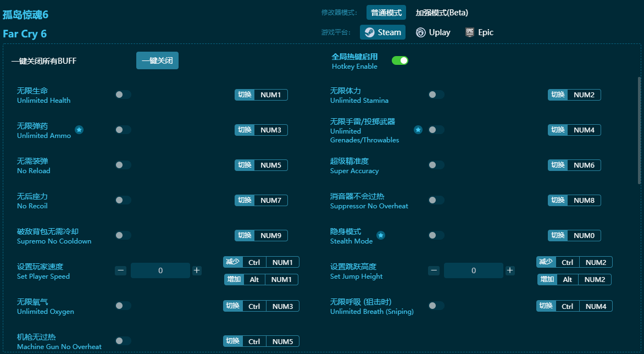Click the 一键关闭所有BUFF label
Image resolution: width=644 pixels, height=354 pixels.
[44, 61]
